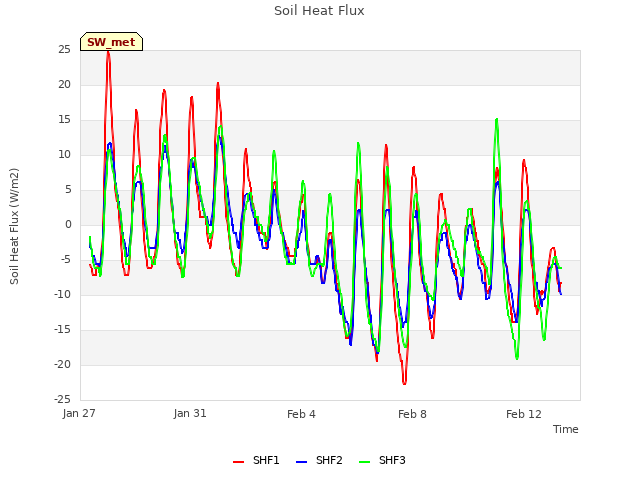Image resolution: width=640 pixels, height=480 pixels.
Task: Toggle the SHF1 legend entry
Action: pyautogui.click(x=256, y=460)
